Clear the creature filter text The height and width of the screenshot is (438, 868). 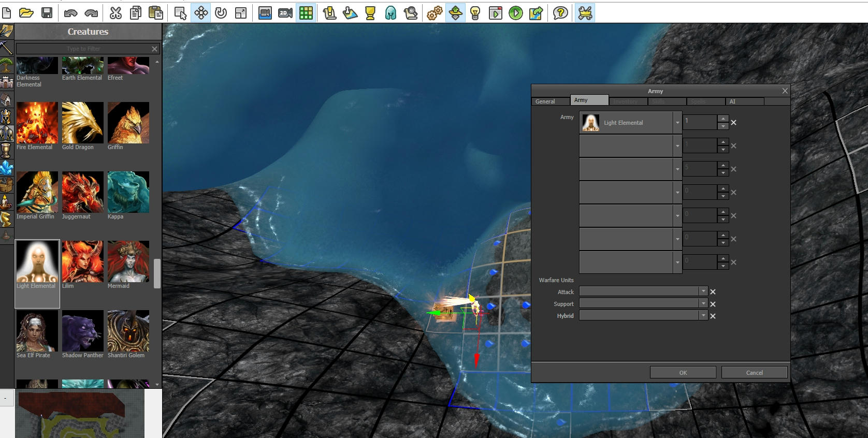(154, 49)
